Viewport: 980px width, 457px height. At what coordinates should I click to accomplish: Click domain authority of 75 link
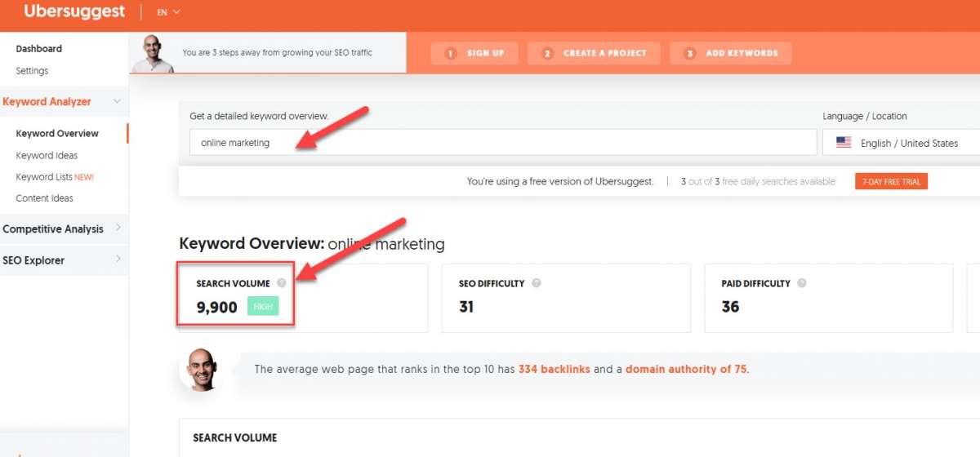pos(686,369)
